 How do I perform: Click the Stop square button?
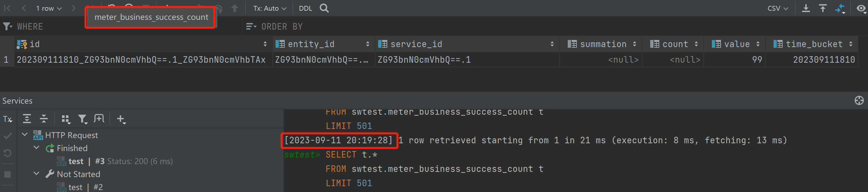click(x=7, y=174)
